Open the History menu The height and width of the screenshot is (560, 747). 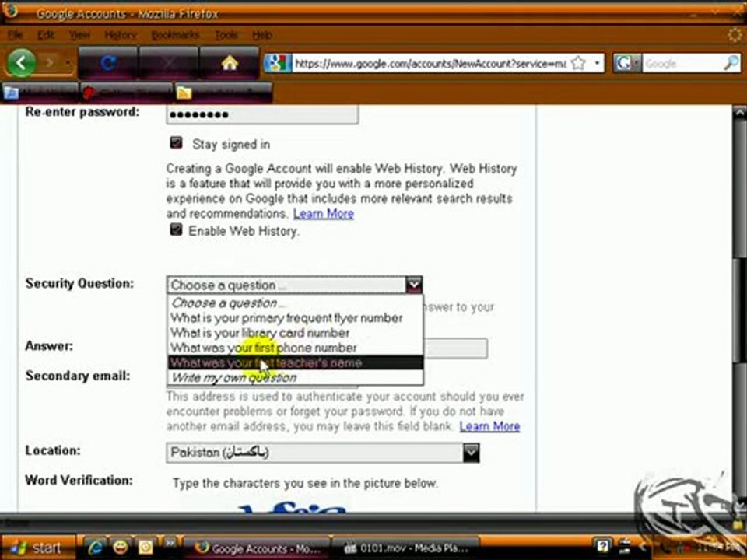click(121, 35)
